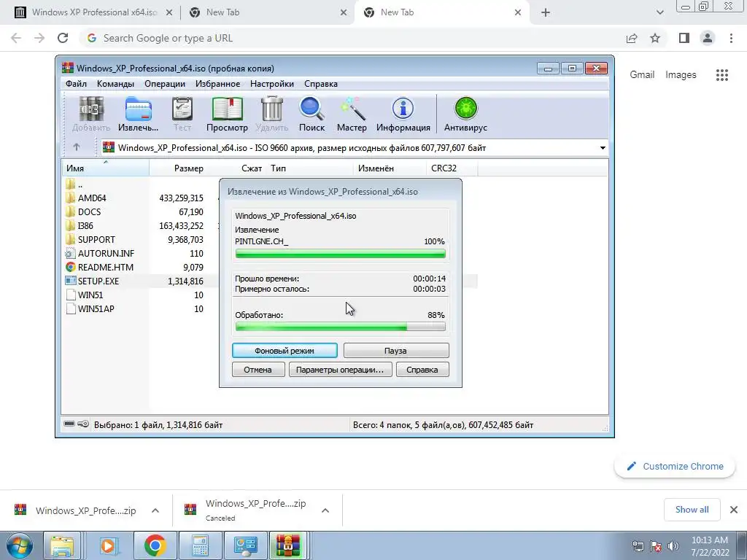Switch to the middle New Tab
747x560 pixels.
pyautogui.click(x=267, y=12)
